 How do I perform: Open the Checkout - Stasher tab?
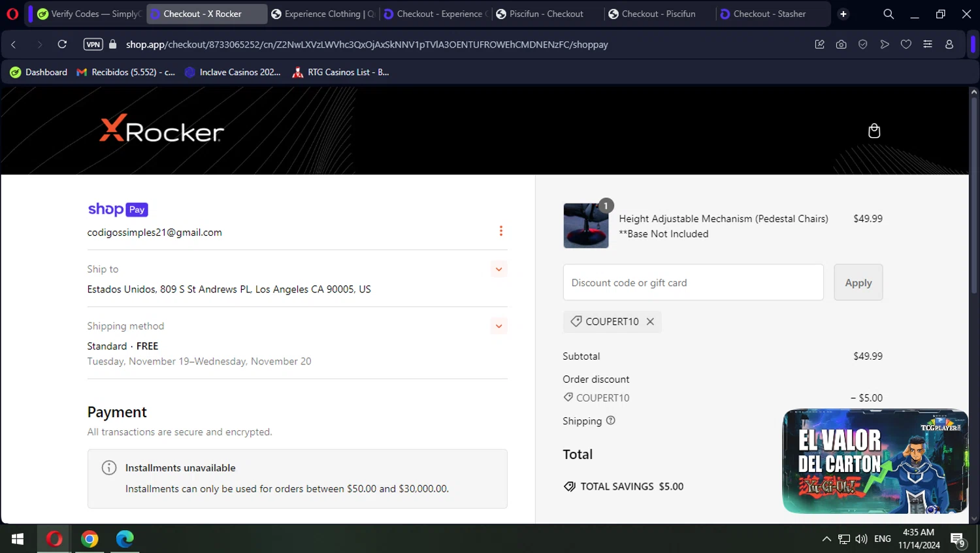tap(772, 14)
